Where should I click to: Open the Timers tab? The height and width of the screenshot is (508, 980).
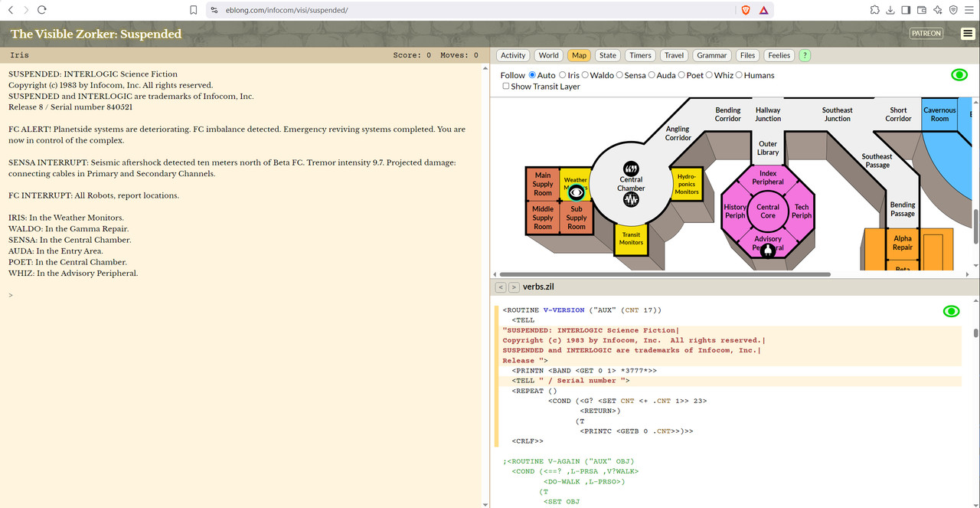click(x=640, y=55)
